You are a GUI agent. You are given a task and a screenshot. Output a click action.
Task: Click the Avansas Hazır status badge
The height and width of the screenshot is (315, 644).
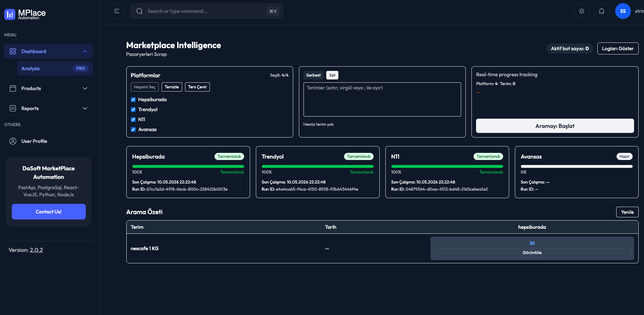pos(624,156)
